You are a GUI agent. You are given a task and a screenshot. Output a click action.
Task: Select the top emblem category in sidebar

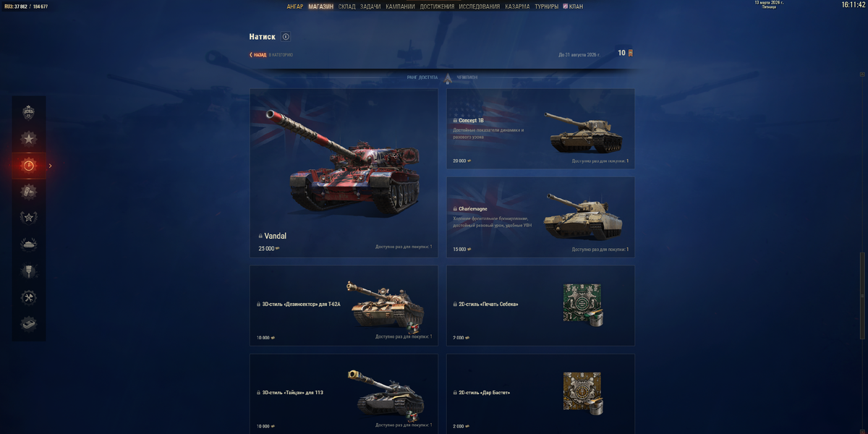click(x=28, y=112)
